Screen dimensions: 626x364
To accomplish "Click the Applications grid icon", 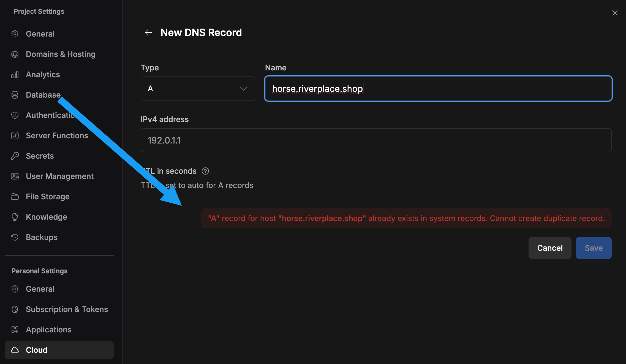I will 15,330.
